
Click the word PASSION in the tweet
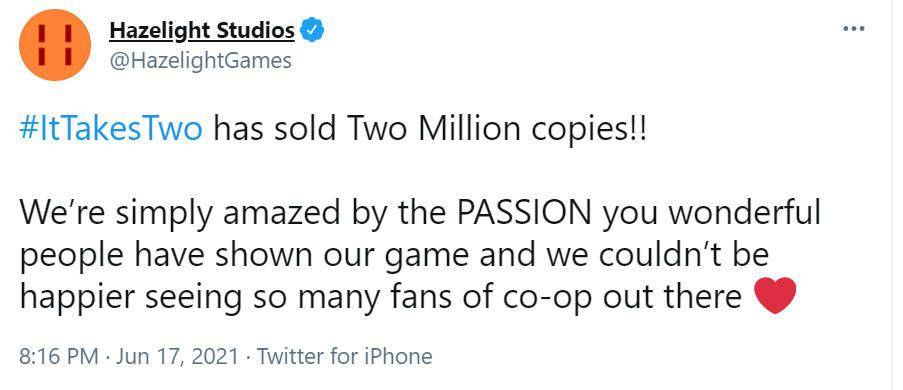[525, 215]
